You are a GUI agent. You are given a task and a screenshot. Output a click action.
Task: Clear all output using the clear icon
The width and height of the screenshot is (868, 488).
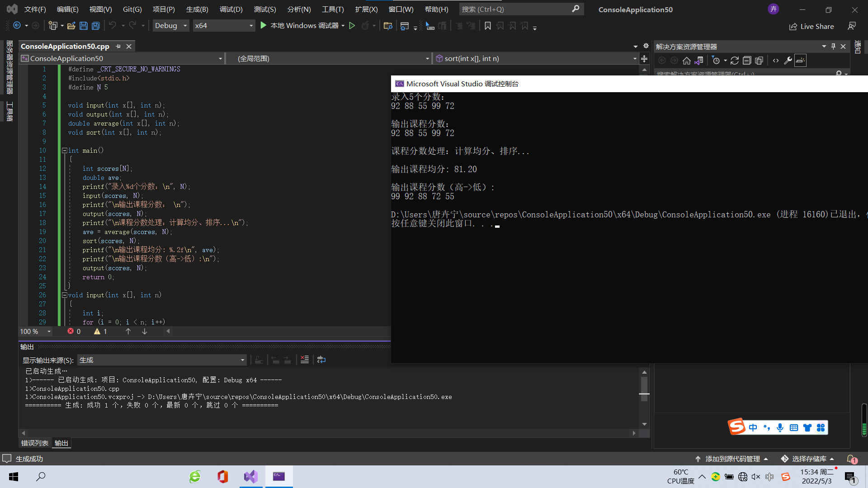305,360
